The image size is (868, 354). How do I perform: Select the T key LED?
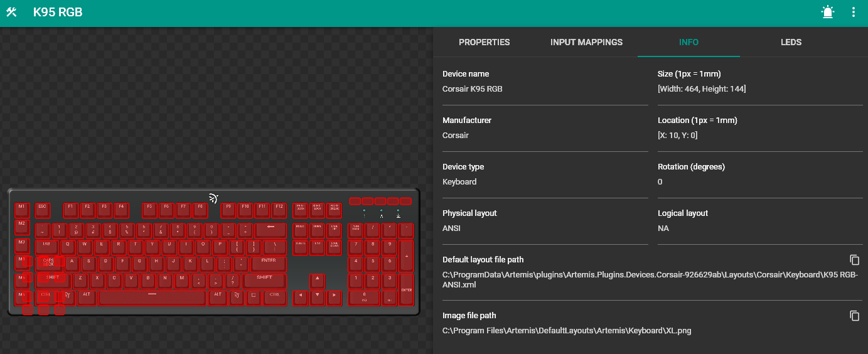click(x=135, y=247)
